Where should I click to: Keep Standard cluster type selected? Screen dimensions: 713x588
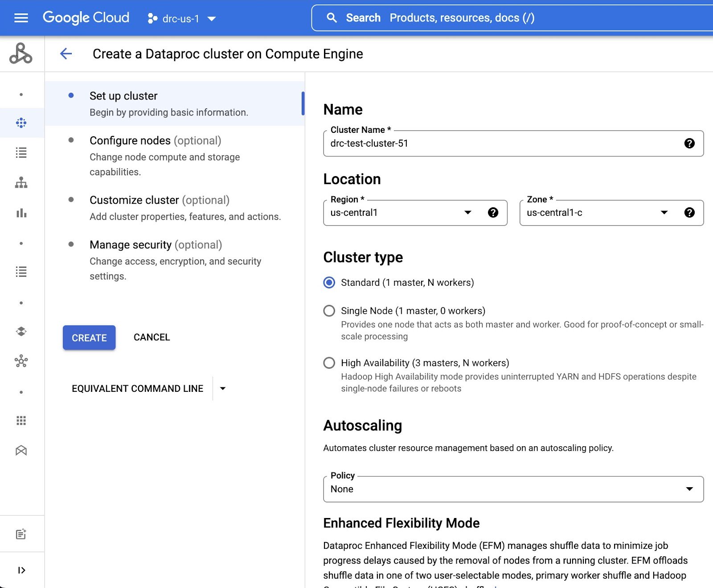click(329, 282)
